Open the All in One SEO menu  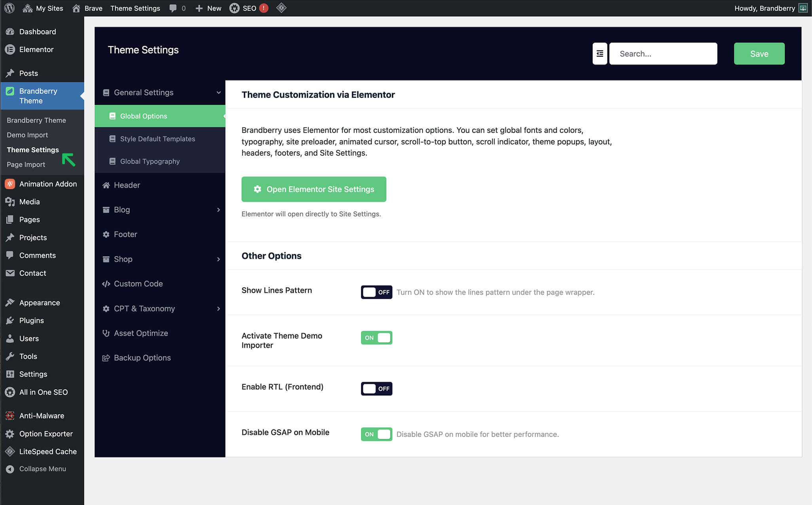tap(43, 392)
